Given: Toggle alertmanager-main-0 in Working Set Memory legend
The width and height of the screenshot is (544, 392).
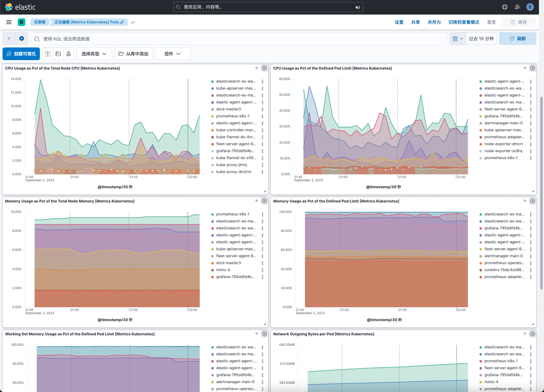Looking at the screenshot, I should coord(235,382).
